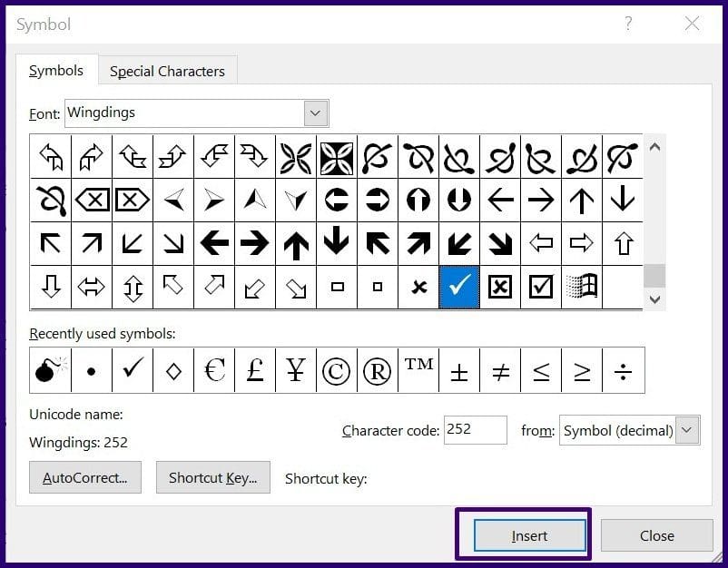
Task: Open the AutoCorrect dialog
Action: pyautogui.click(x=85, y=477)
